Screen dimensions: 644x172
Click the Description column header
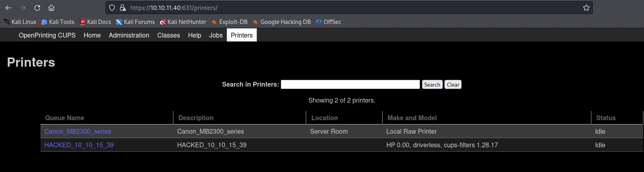point(196,118)
